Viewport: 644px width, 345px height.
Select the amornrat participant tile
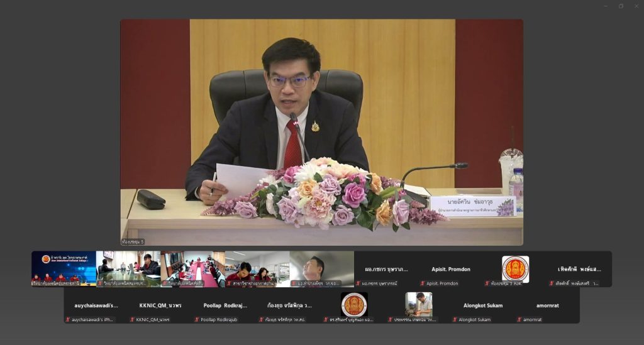(547, 305)
